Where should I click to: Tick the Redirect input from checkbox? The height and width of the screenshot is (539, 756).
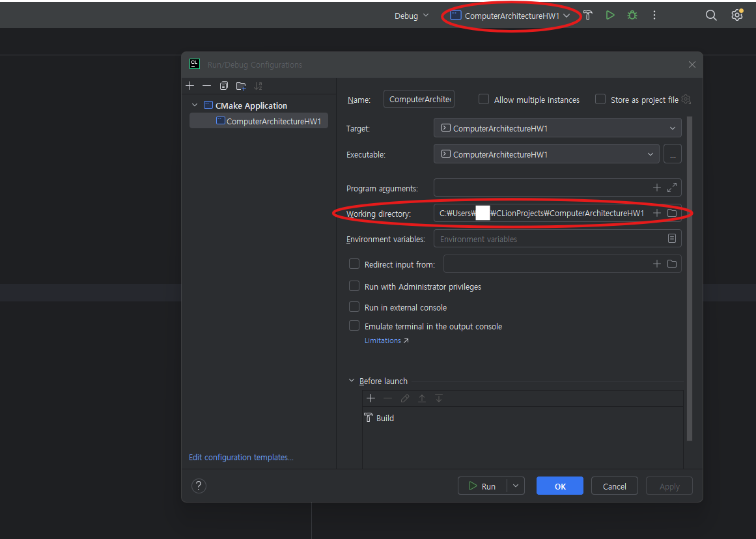pos(354,264)
